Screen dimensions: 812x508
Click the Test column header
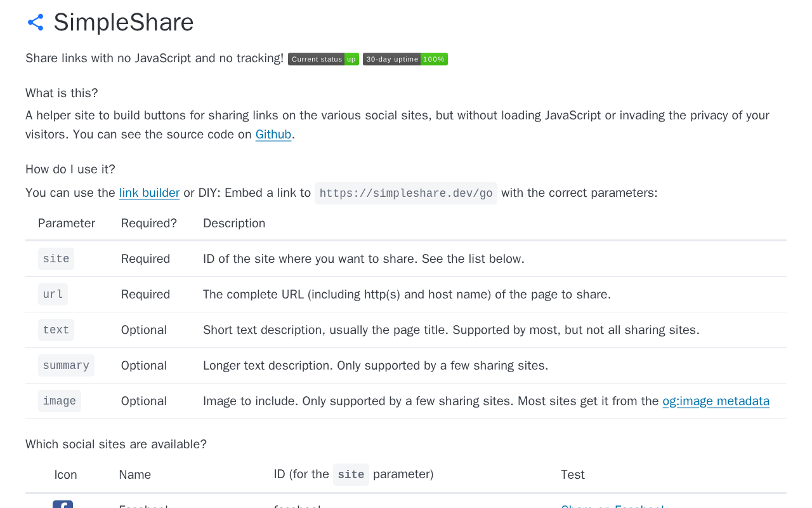[573, 475]
